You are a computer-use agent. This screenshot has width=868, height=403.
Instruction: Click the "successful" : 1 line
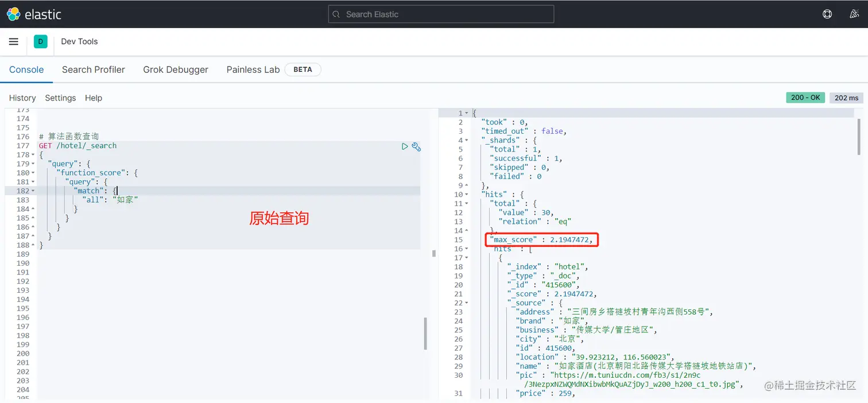pos(525,158)
